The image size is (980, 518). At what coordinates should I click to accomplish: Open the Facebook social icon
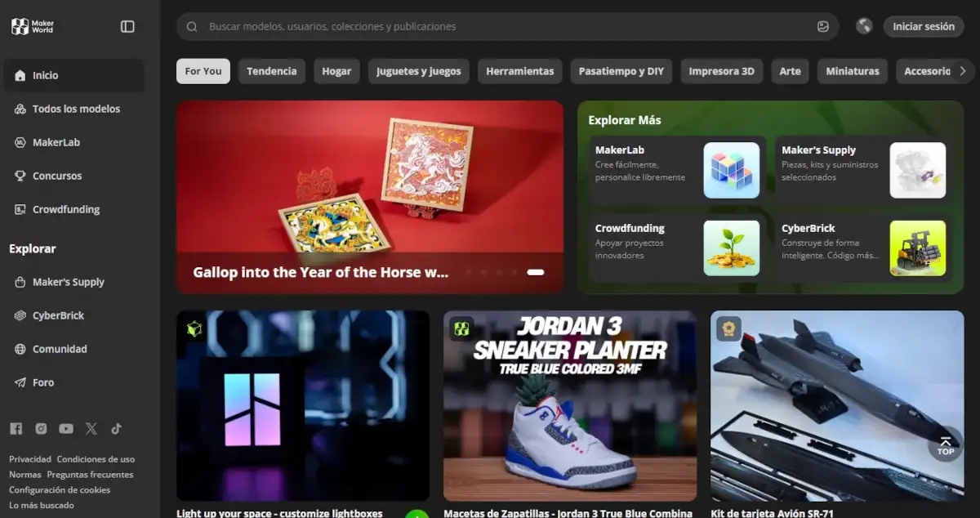tap(16, 429)
